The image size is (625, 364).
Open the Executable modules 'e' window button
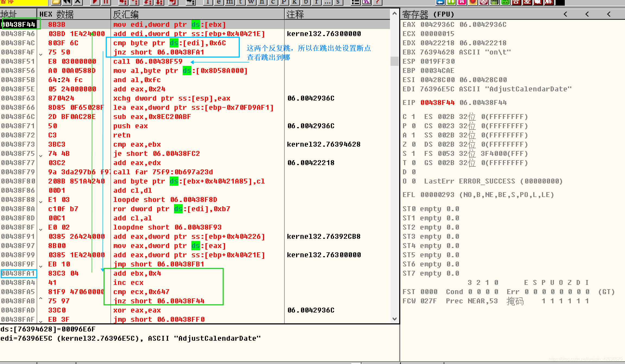(219, 2)
